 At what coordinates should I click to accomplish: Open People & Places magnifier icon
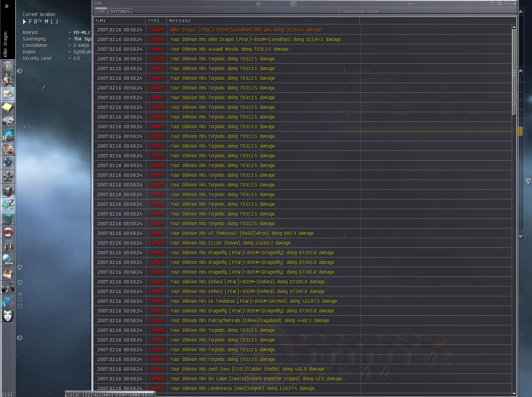pos(8,79)
